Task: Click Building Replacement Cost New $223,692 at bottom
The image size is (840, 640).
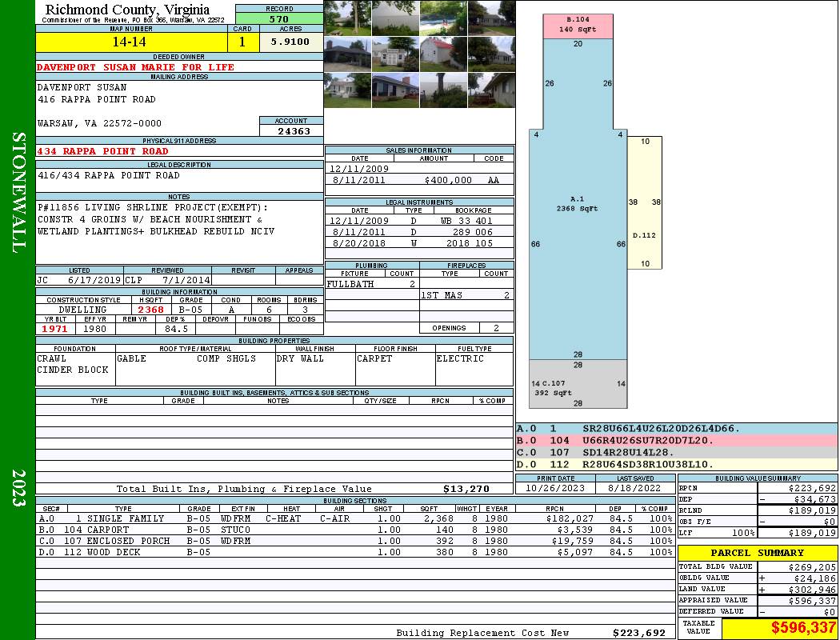Action: [639, 633]
